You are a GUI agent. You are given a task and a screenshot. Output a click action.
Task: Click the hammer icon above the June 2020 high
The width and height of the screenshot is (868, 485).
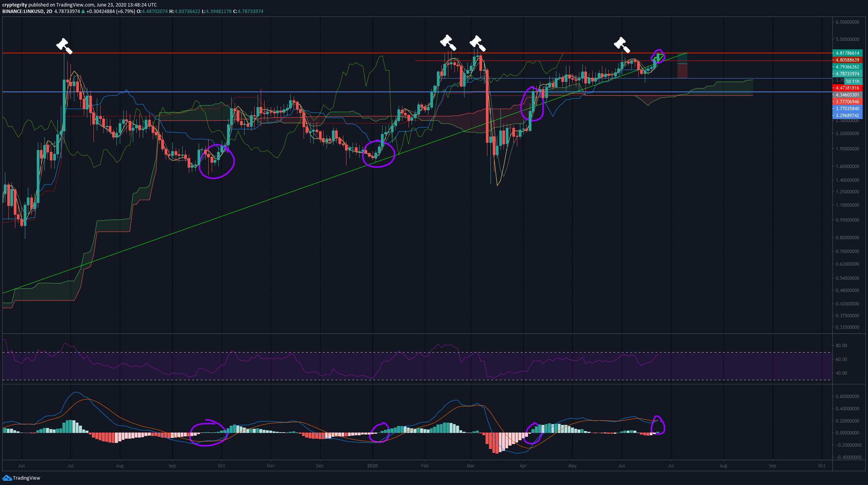[x=622, y=45]
